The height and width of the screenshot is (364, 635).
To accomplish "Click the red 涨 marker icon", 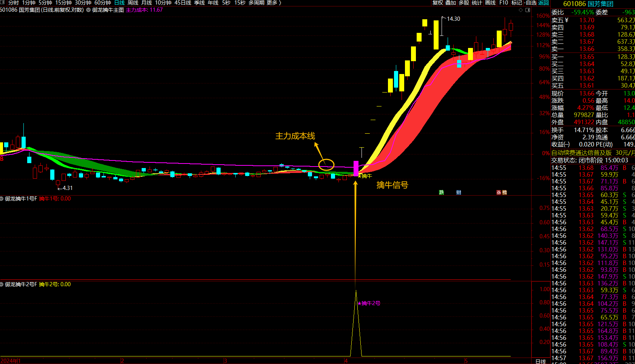I will coord(499,193).
